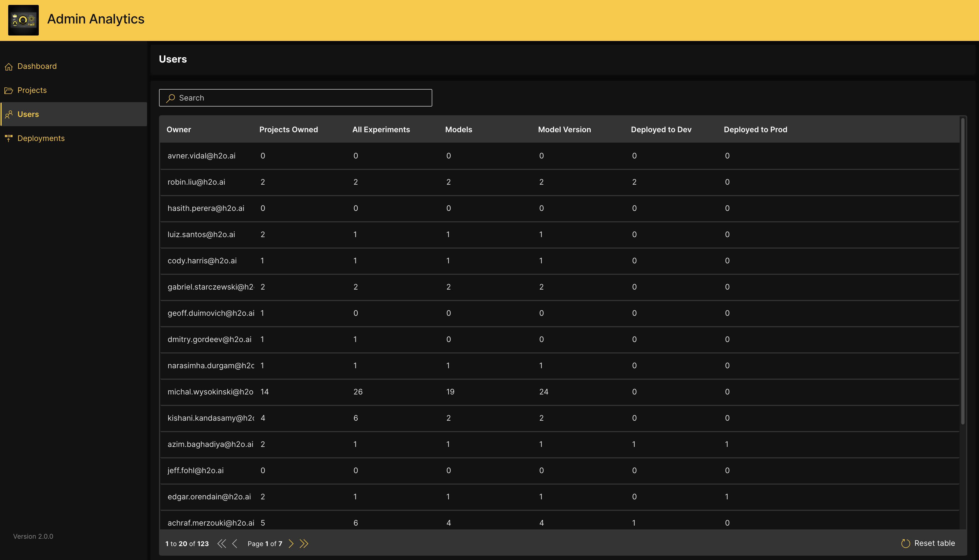Jump to first page using double-chevron icon
The image size is (979, 560).
coord(222,543)
